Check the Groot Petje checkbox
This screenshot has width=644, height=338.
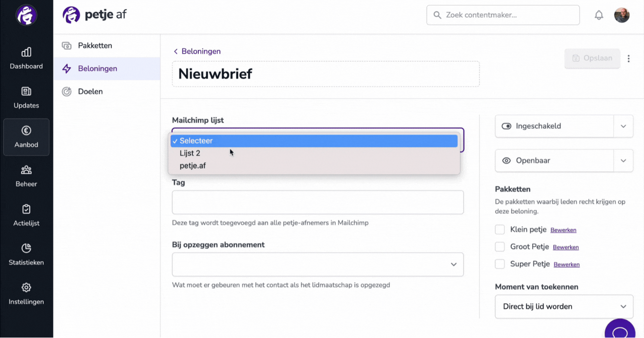(500, 247)
